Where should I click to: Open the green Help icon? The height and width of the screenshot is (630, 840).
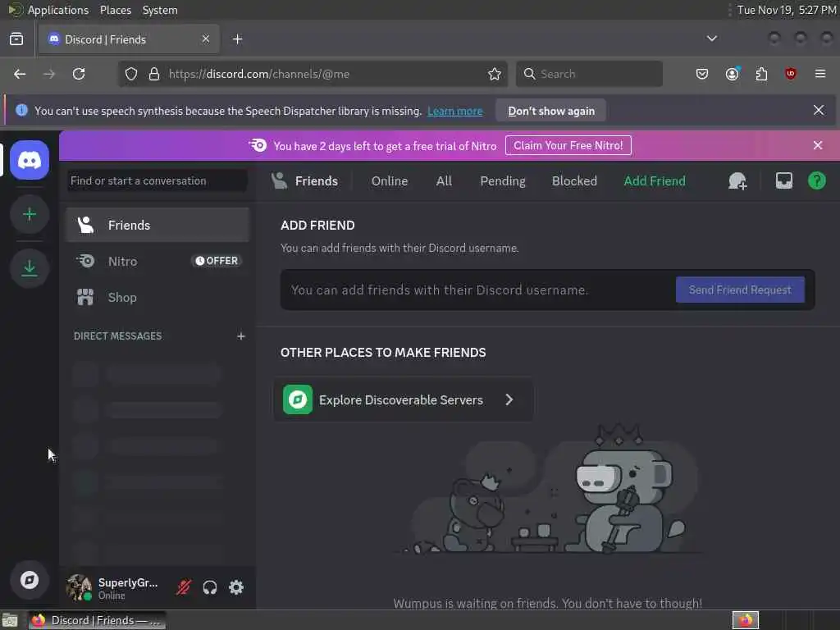click(816, 180)
